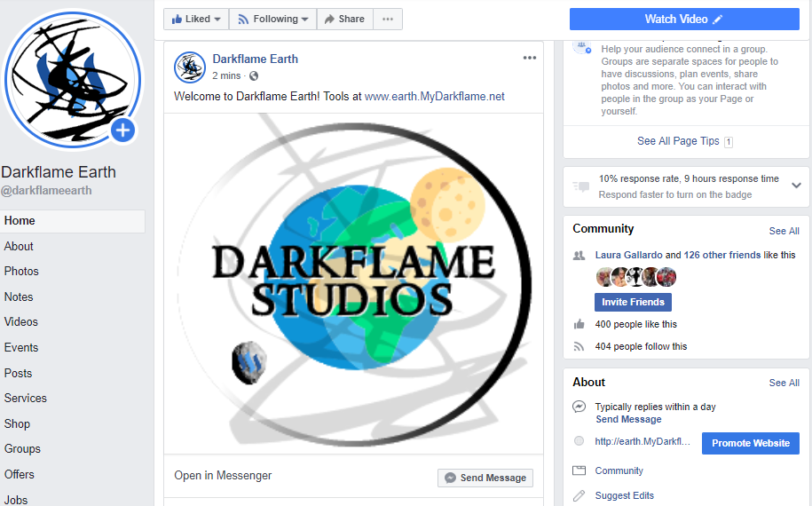Click the response rate chat bubble icon
Screen dimensions: 812x506
pyautogui.click(x=581, y=186)
